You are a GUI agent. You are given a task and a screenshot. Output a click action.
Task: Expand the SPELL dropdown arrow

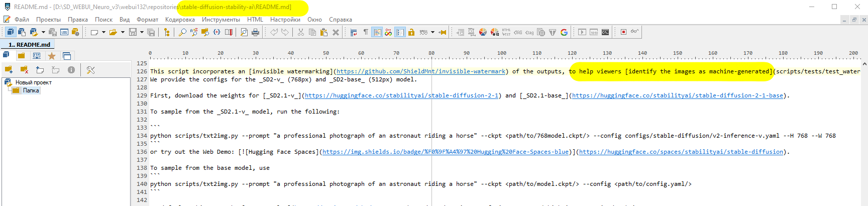click(x=432, y=32)
